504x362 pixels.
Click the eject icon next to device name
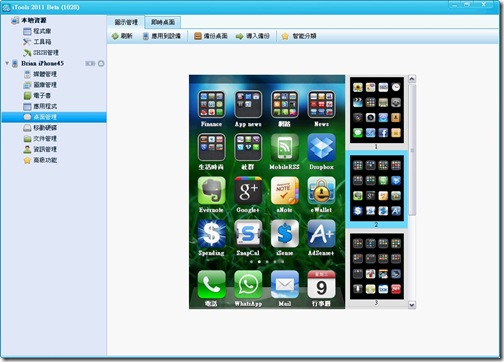point(101,63)
